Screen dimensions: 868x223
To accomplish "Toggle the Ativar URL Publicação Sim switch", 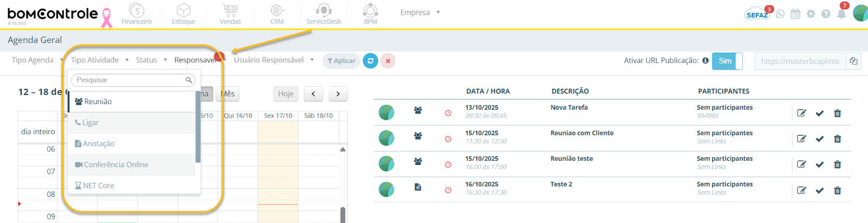I will pos(727,61).
